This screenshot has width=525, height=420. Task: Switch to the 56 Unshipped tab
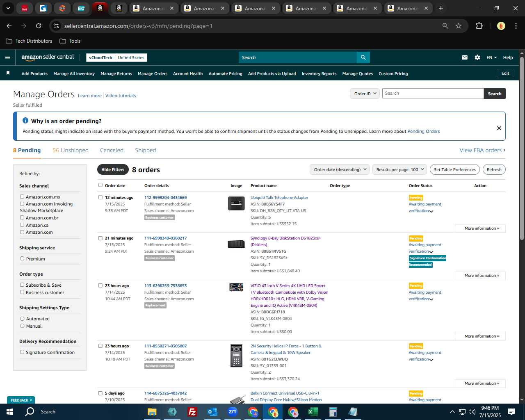coord(71,150)
